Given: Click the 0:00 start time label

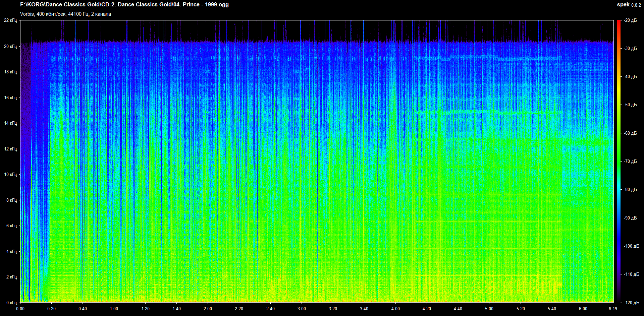Looking at the screenshot, I should [x=20, y=309].
